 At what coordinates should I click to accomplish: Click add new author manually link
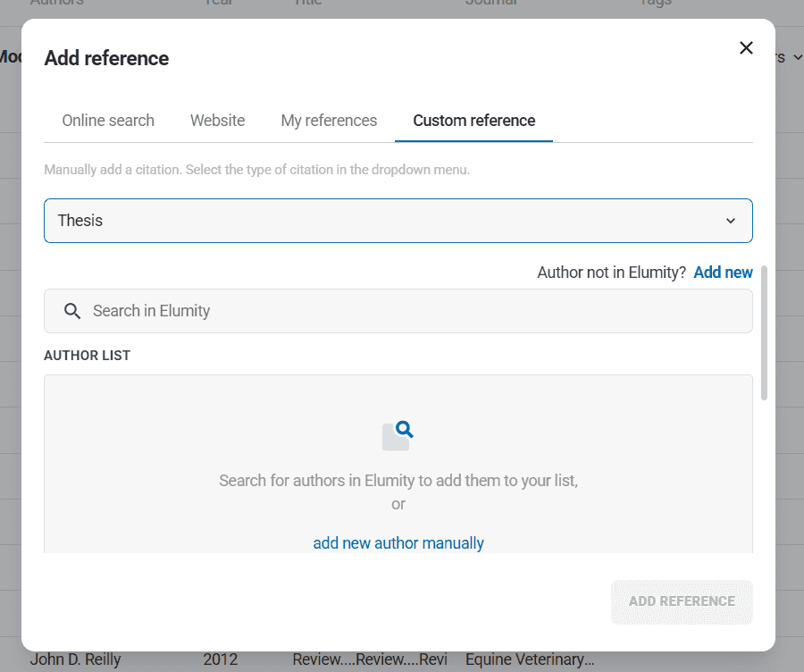(x=398, y=543)
